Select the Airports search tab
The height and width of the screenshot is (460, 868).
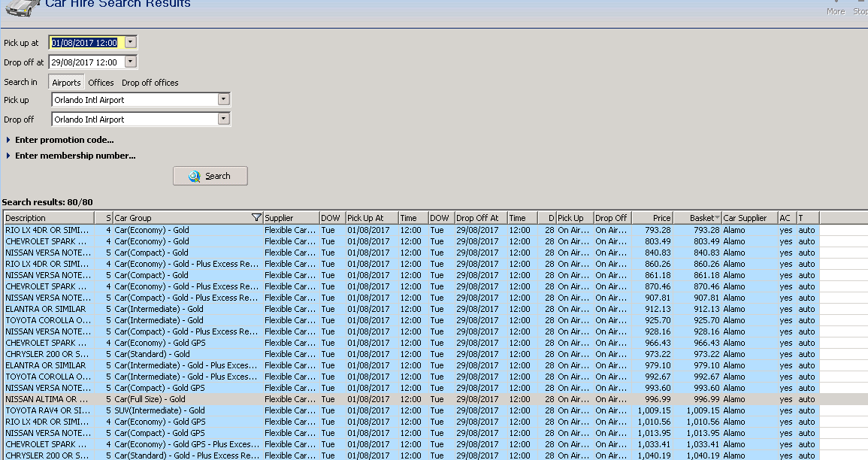(x=66, y=83)
